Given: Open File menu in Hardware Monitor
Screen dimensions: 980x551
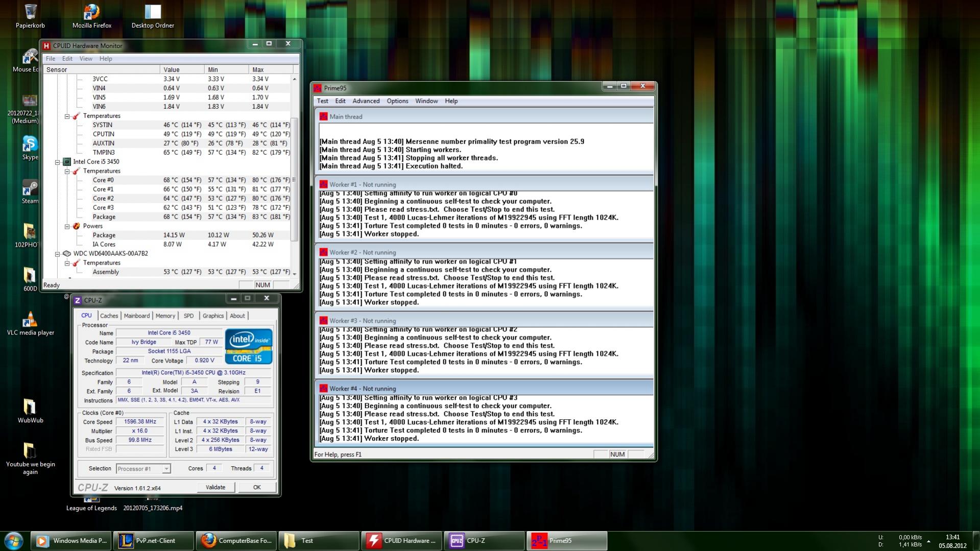Looking at the screenshot, I should [x=51, y=59].
